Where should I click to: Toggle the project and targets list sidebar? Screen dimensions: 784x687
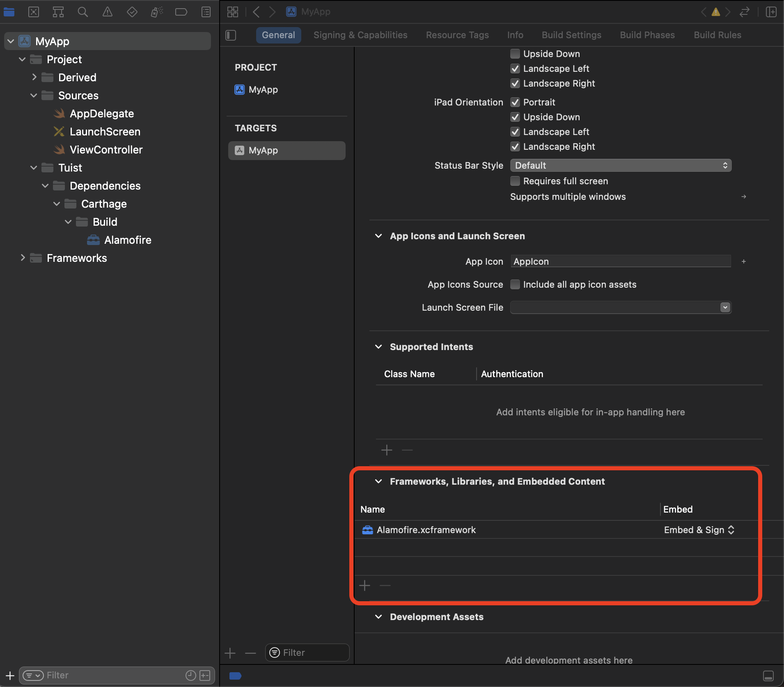(231, 35)
